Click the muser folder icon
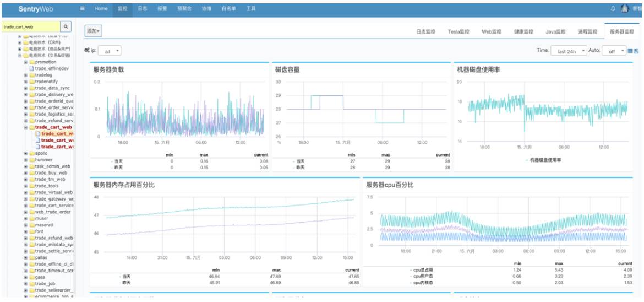The width and height of the screenshot is (644, 302). [31, 218]
